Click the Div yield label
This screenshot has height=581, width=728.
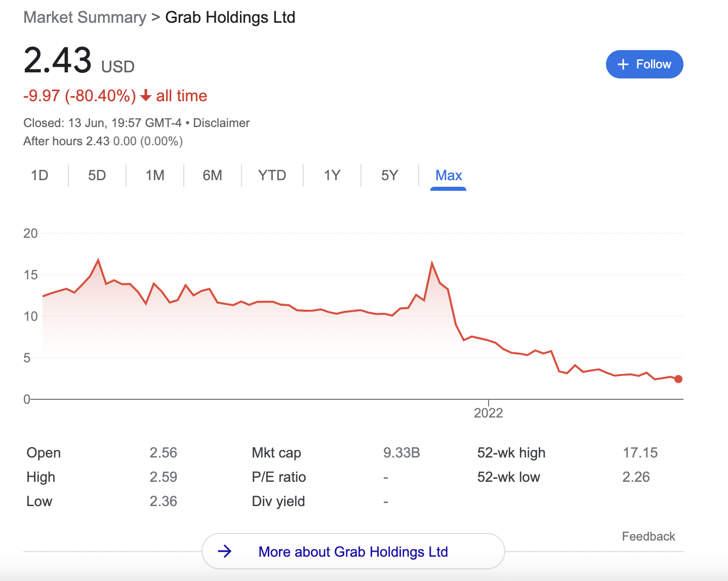278,501
